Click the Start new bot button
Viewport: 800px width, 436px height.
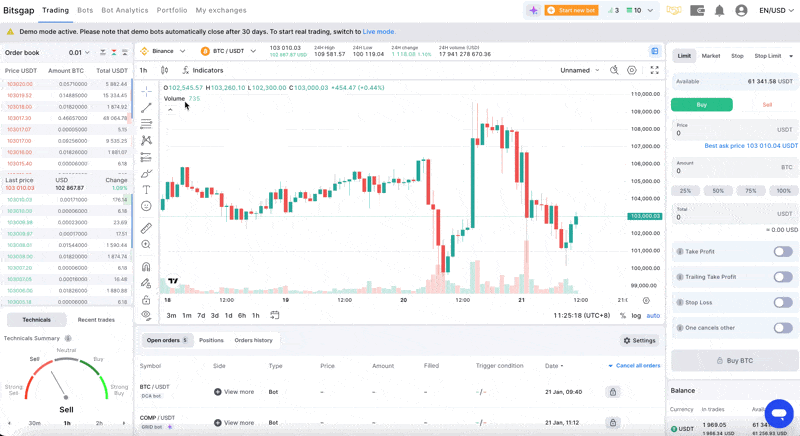[x=571, y=11]
